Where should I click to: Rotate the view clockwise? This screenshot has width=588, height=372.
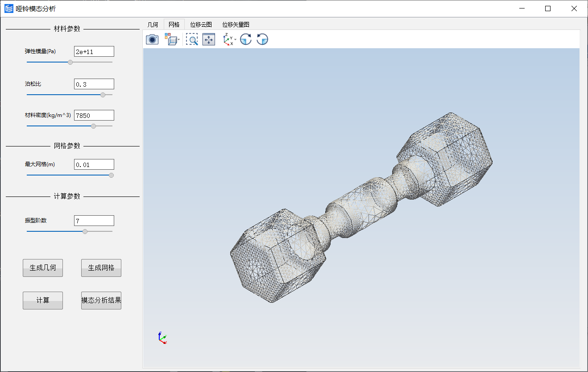[245, 40]
